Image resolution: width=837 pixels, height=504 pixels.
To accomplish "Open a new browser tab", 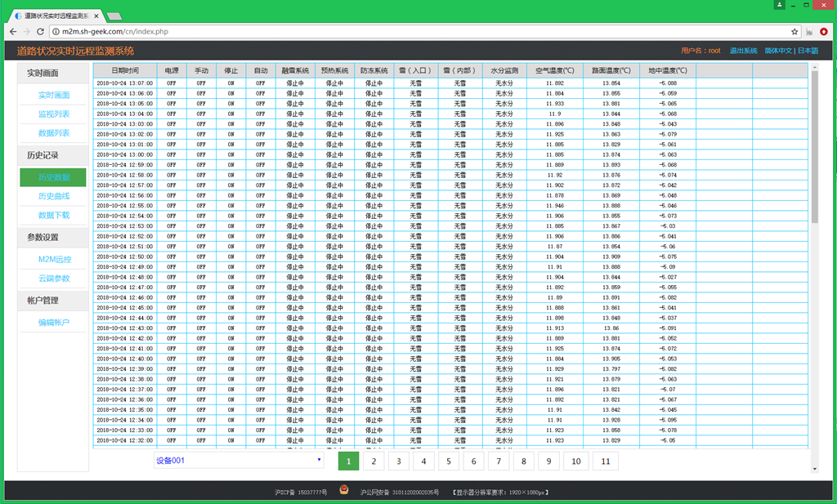I will tap(115, 16).
